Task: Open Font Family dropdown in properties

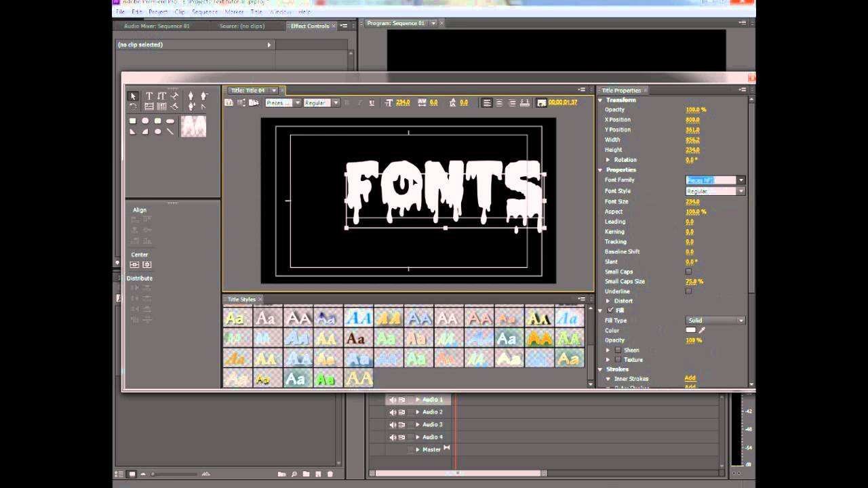Action: click(x=741, y=180)
